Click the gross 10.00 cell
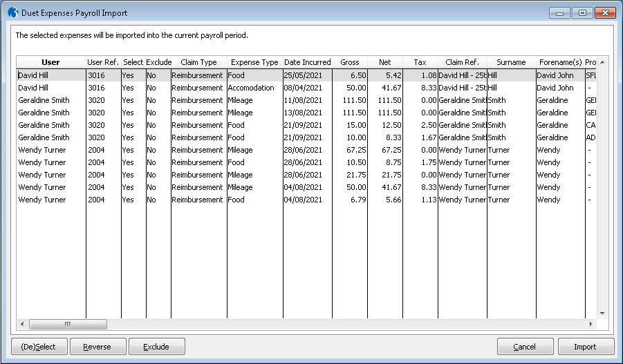This screenshot has height=364, width=623. click(x=350, y=137)
